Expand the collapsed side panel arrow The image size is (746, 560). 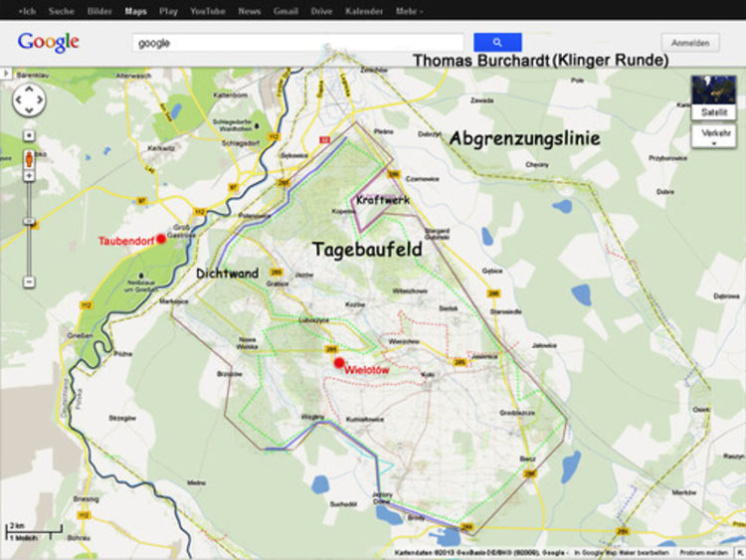point(6,74)
